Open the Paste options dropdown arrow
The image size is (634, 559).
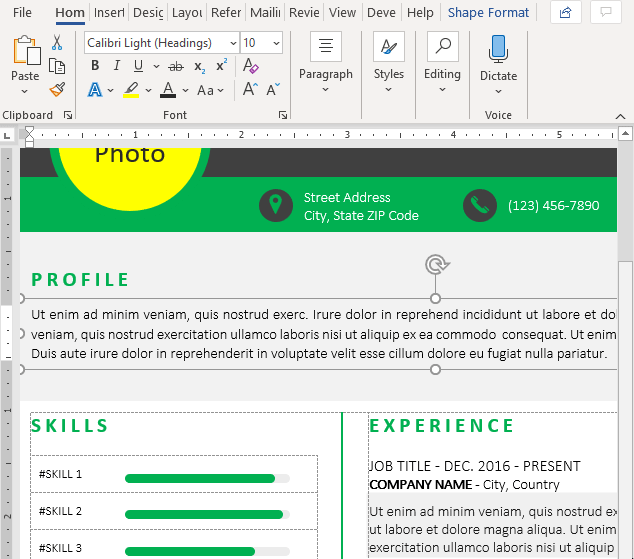pos(25,92)
